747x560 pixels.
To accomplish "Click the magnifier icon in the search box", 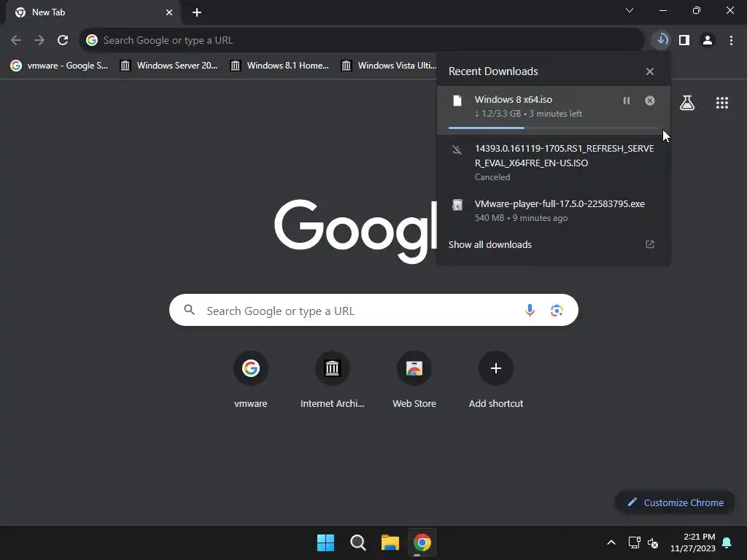I will [x=189, y=310].
